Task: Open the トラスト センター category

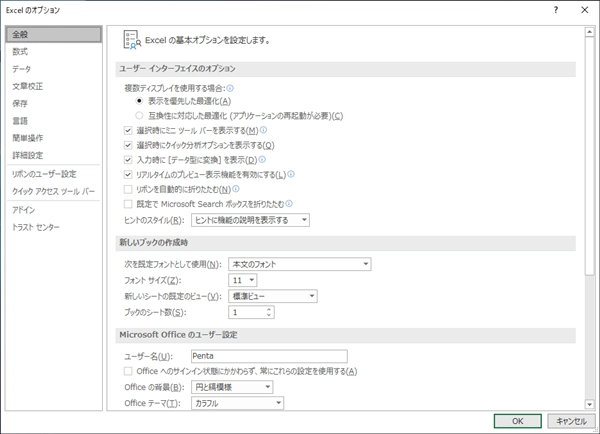Action: pyautogui.click(x=54, y=227)
